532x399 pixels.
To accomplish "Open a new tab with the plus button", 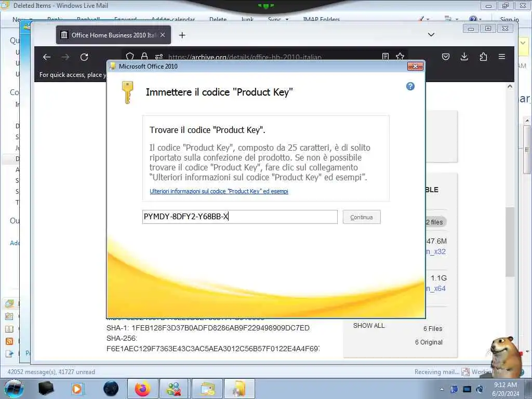I will (x=182, y=35).
